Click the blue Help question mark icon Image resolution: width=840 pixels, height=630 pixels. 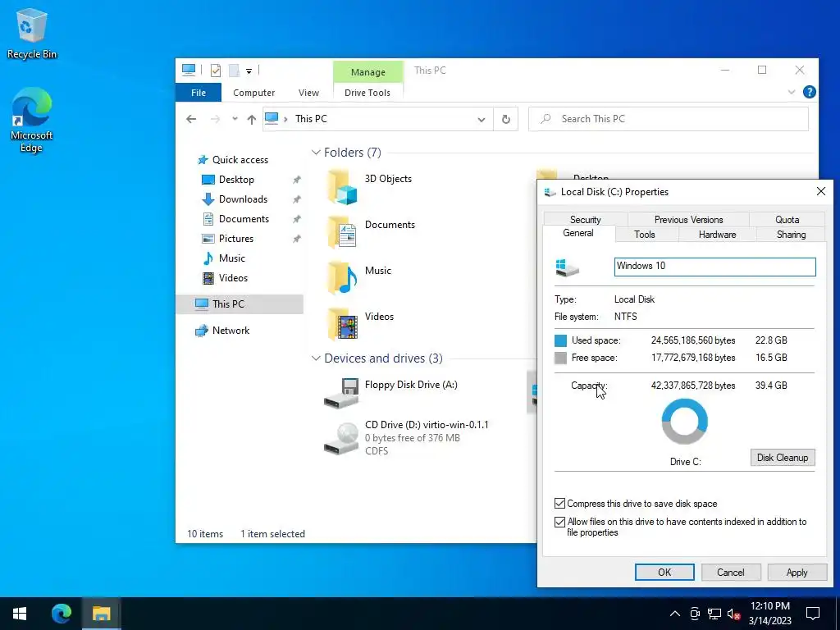coord(810,92)
